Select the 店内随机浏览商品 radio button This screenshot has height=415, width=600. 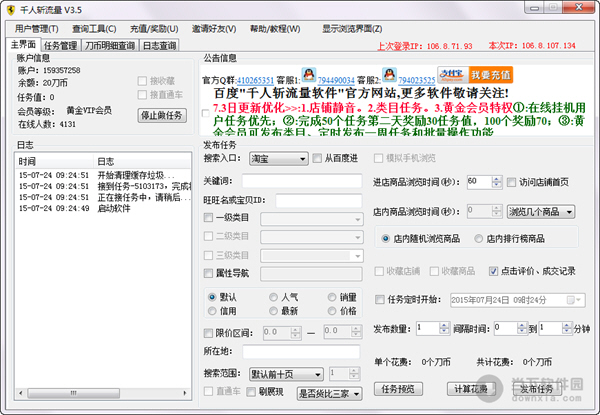click(385, 239)
